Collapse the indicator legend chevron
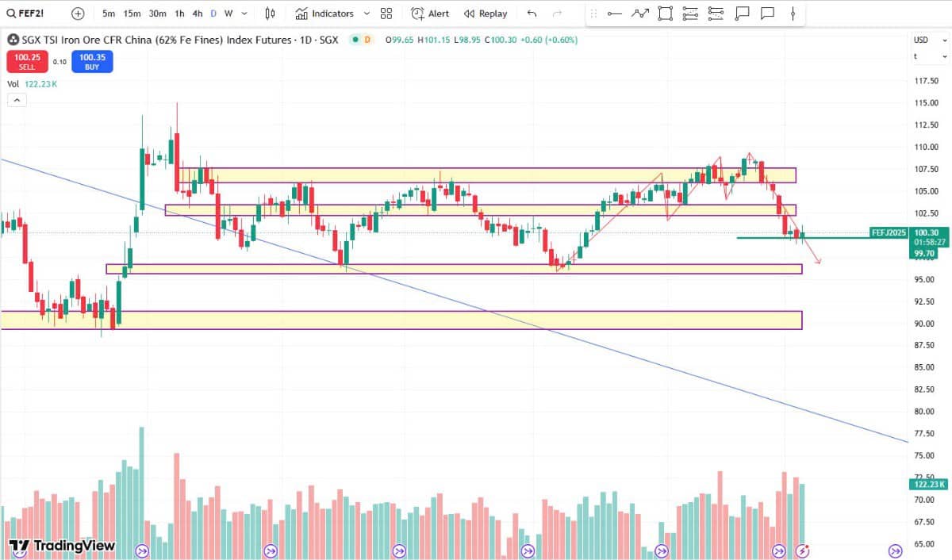This screenshot has height=560, width=952. 17,100
